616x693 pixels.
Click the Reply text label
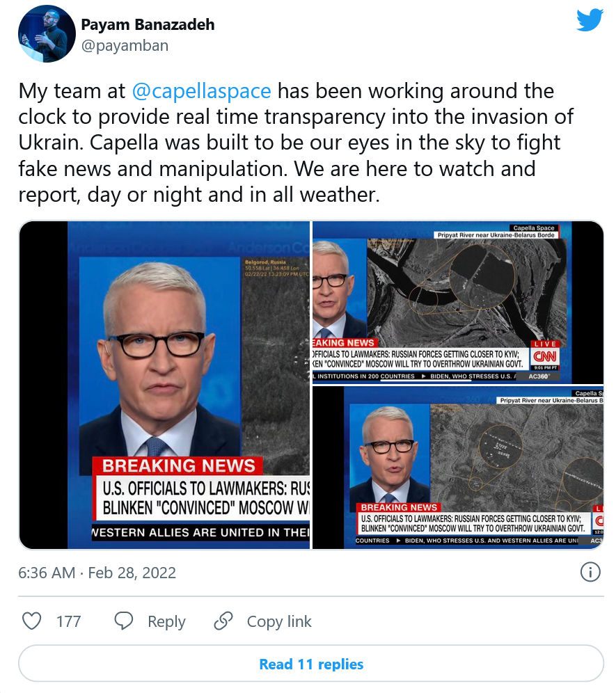[x=166, y=621]
